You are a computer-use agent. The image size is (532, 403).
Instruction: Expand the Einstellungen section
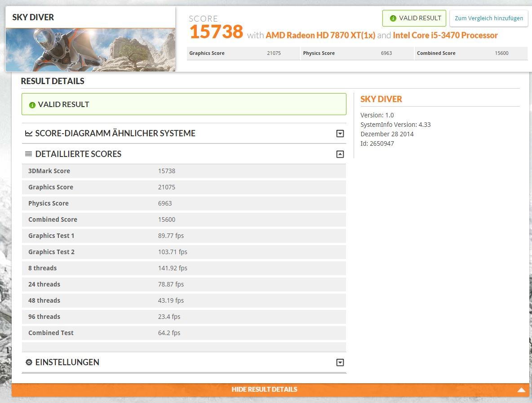click(x=340, y=362)
